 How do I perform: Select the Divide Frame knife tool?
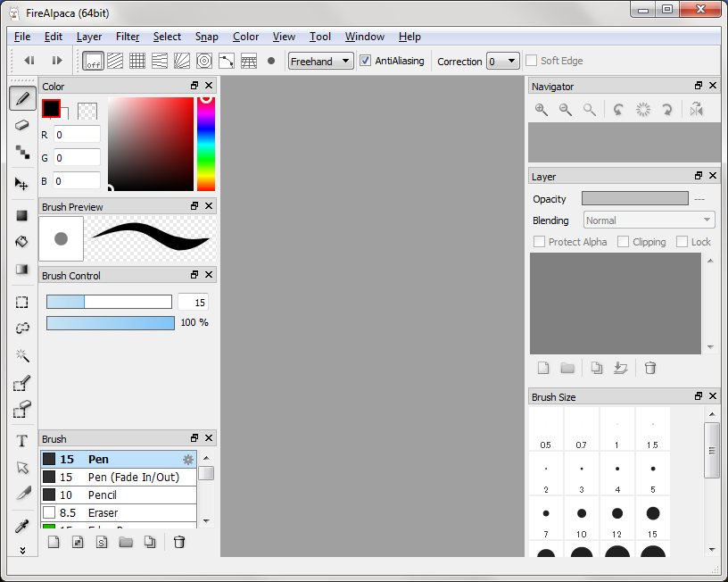[x=23, y=493]
